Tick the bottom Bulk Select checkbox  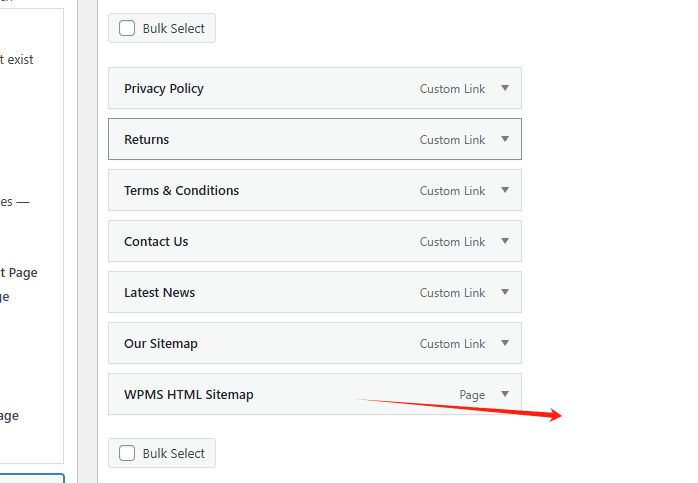click(x=127, y=453)
